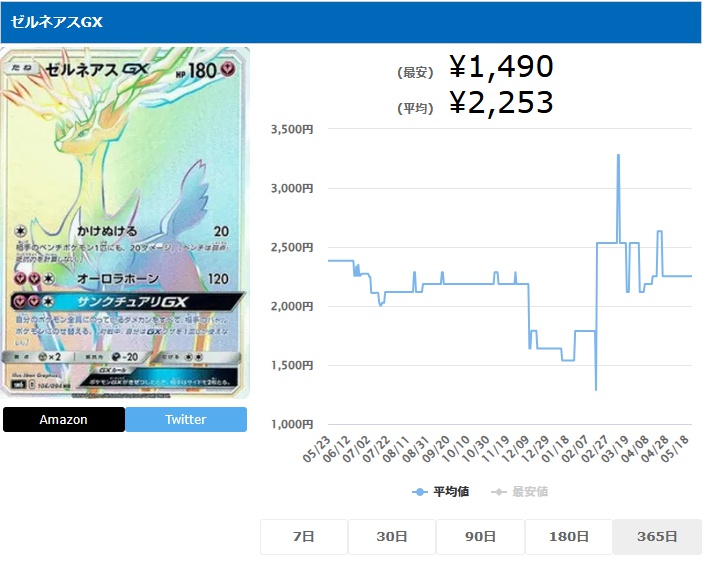Click the lowest price ¥1,490
The image size is (703, 564).
click(501, 66)
